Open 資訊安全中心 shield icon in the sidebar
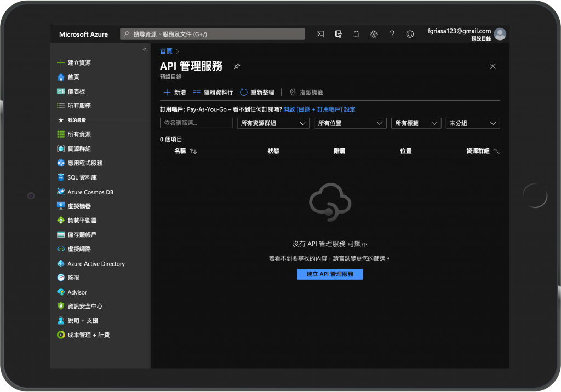 pyautogui.click(x=61, y=306)
